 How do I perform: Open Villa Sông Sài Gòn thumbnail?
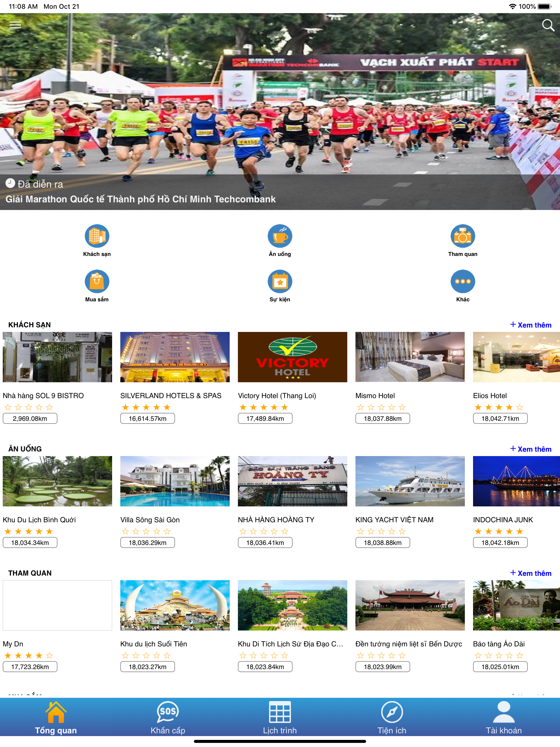click(175, 481)
